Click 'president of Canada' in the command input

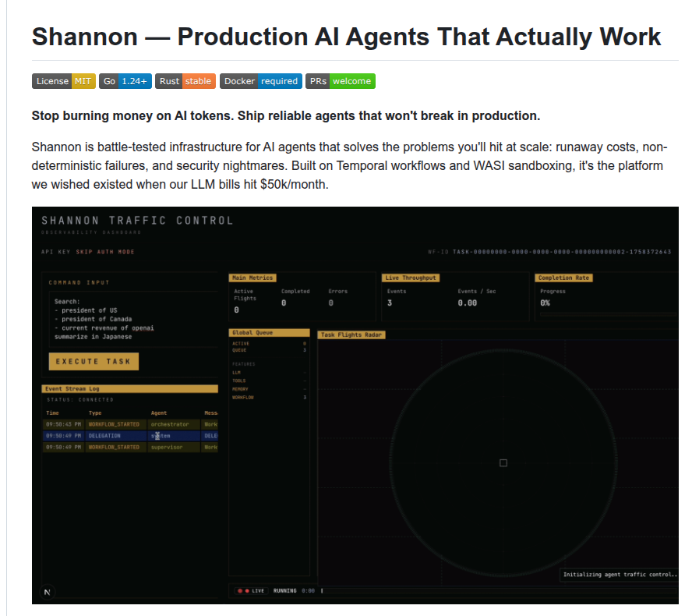coord(97,319)
